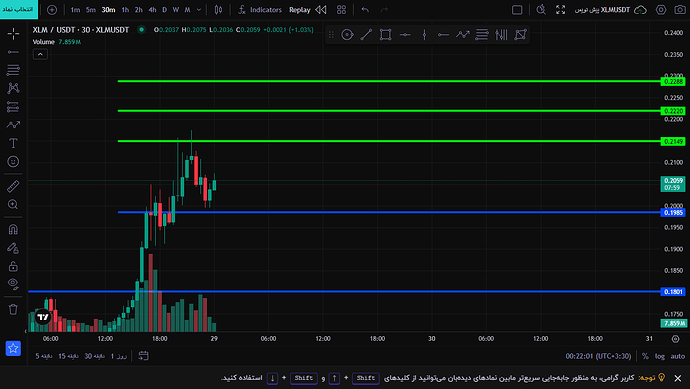Click the cloud save layout icon
Image resolution: width=690 pixels, height=389 pixels.
[x=640, y=10]
